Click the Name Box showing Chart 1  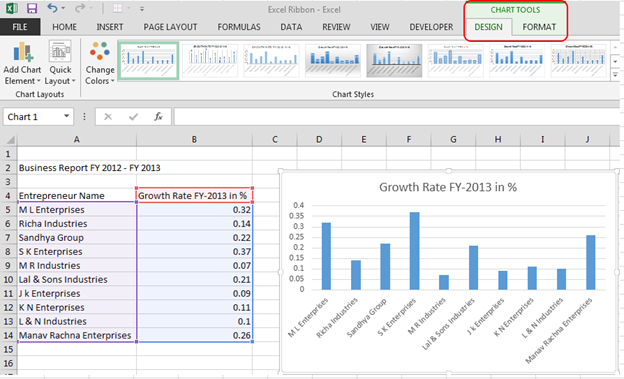point(32,117)
